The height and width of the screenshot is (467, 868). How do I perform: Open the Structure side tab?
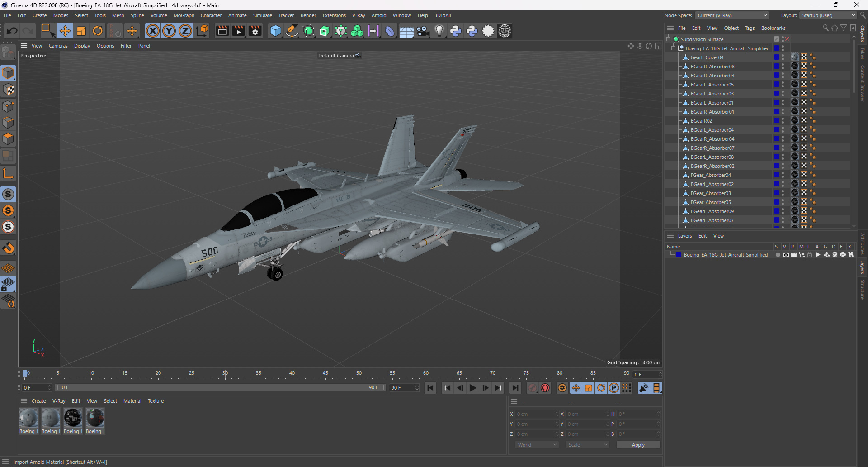pos(863,290)
